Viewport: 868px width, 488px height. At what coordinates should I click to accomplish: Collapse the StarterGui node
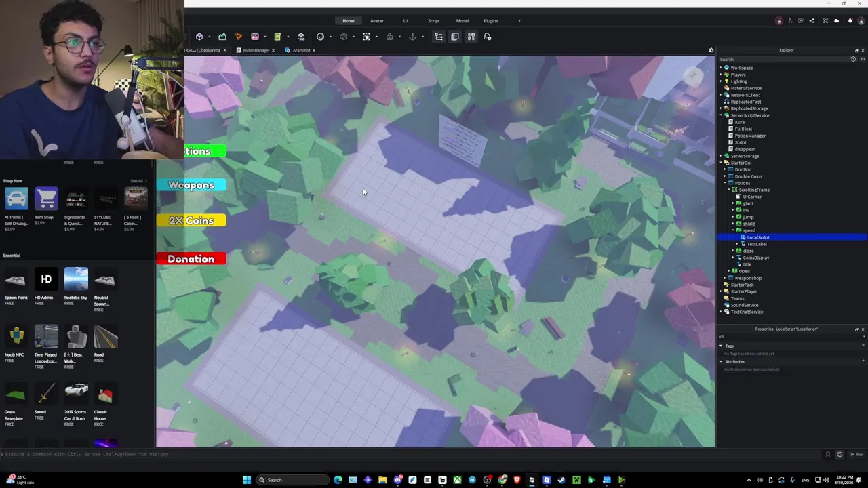coord(721,163)
